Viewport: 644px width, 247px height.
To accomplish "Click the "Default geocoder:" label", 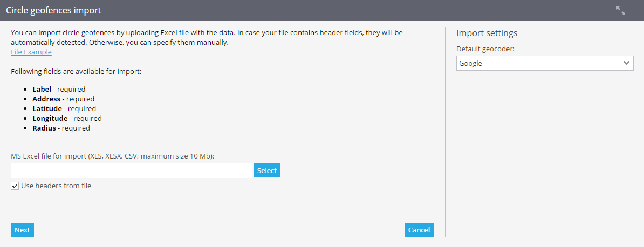I will [485, 49].
